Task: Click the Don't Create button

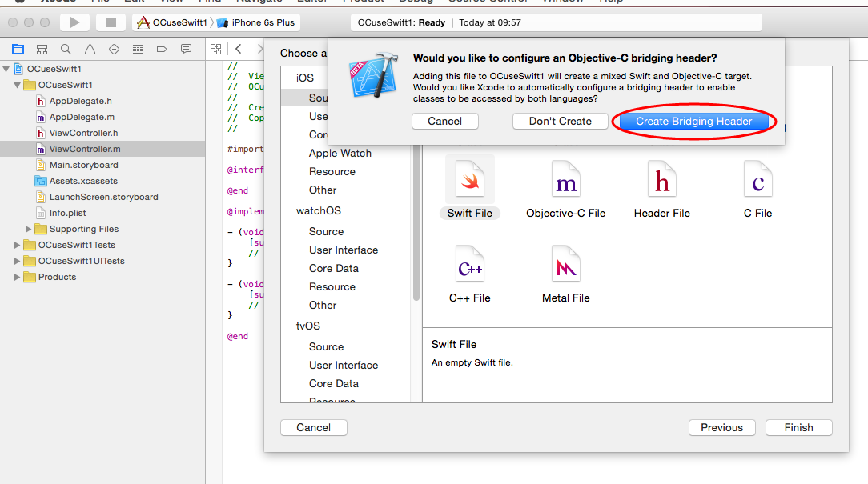Action: point(561,121)
